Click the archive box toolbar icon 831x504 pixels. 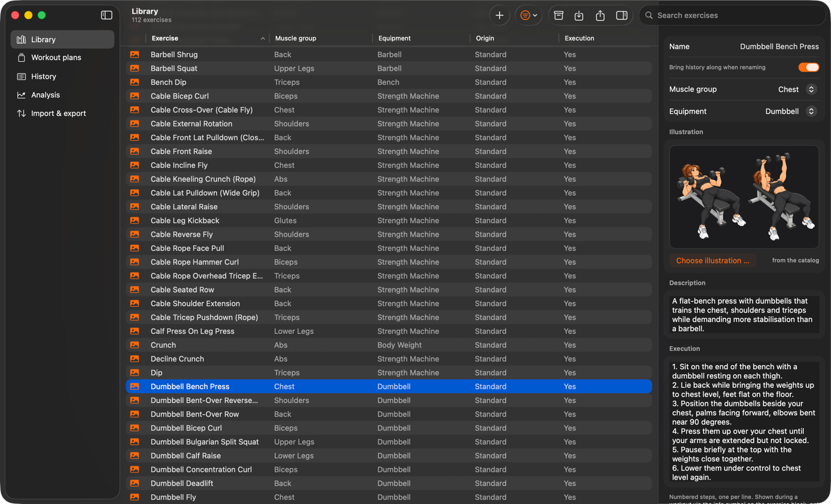[559, 16]
